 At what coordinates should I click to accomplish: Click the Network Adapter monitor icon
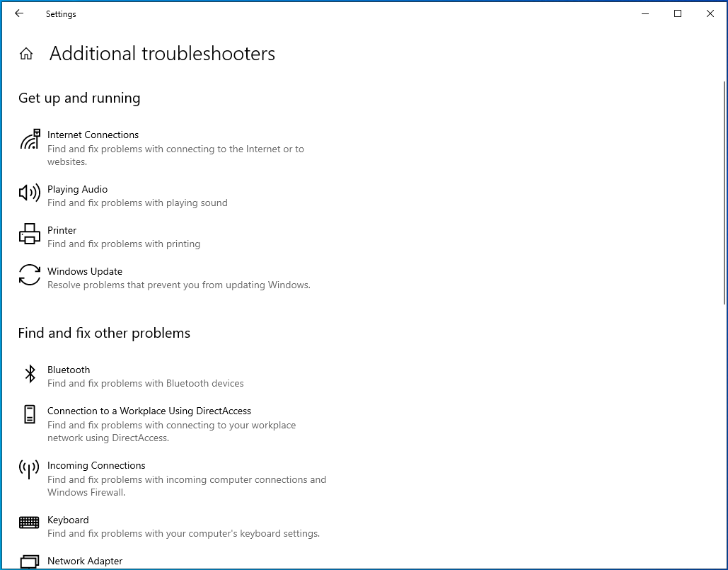[30, 562]
